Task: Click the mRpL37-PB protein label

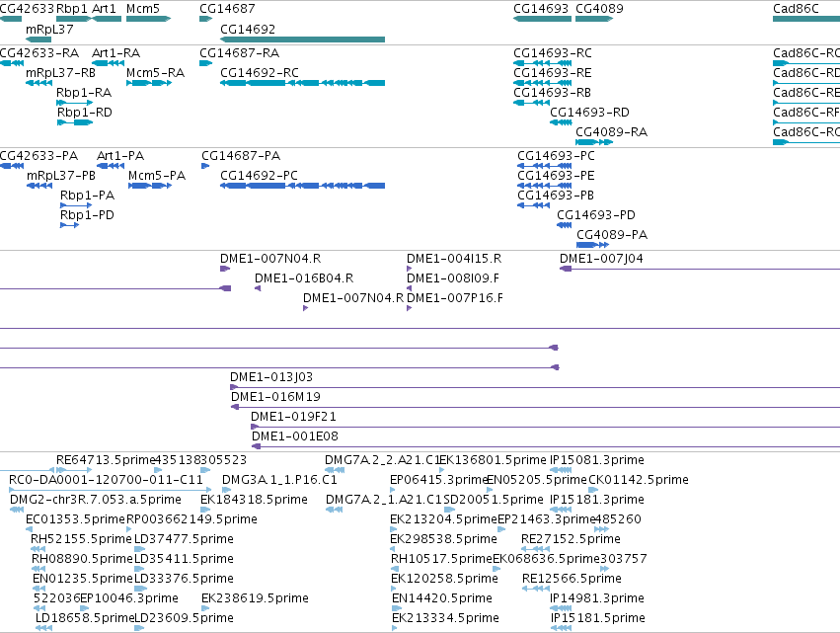Action: coord(61,176)
